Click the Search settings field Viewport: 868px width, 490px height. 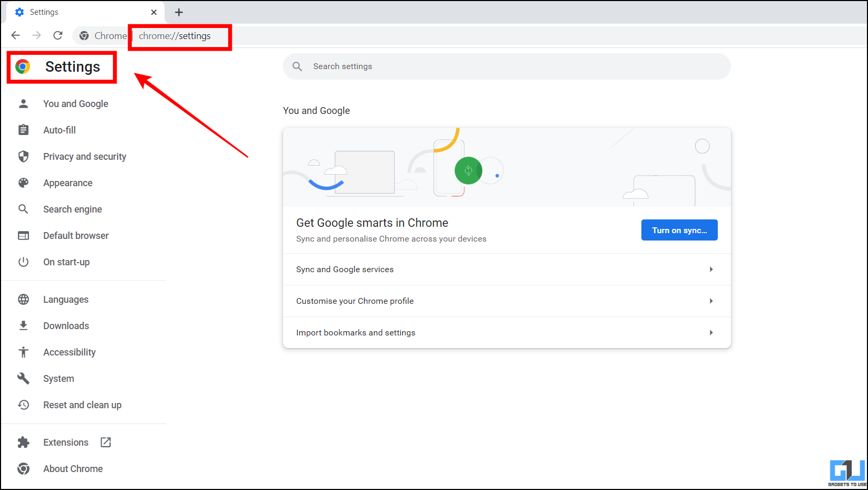[x=506, y=66]
